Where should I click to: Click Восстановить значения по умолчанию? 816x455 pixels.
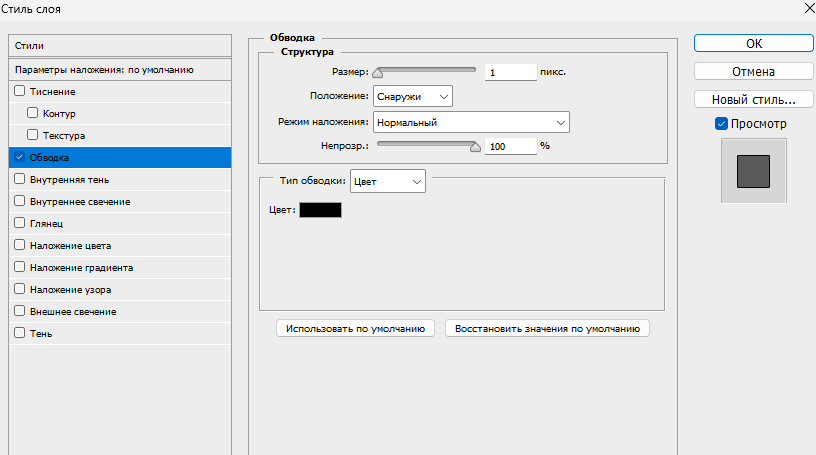[x=547, y=328]
